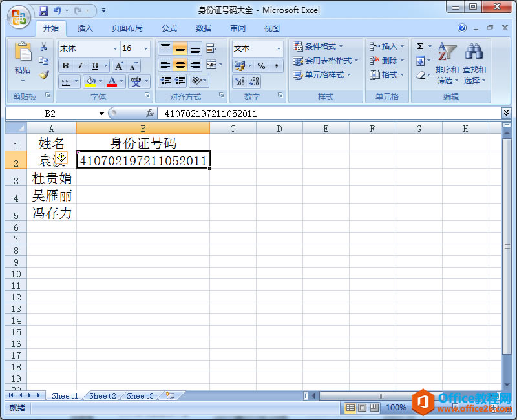
Task: Increase font size with the large A
Action: pyautogui.click(x=119, y=66)
